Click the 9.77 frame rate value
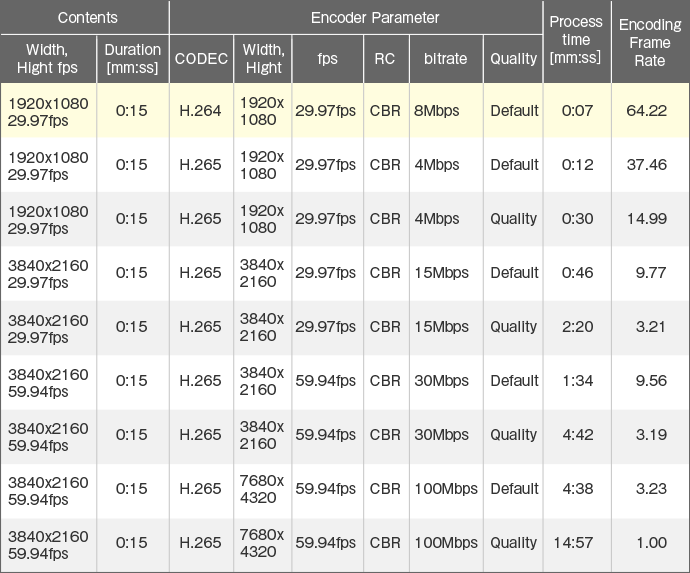Image resolution: width=690 pixels, height=573 pixels. (651, 272)
